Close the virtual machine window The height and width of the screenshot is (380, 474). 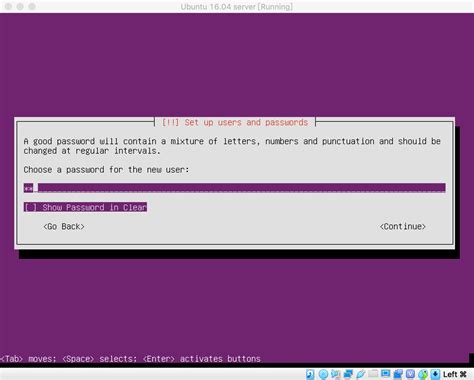(8, 6)
